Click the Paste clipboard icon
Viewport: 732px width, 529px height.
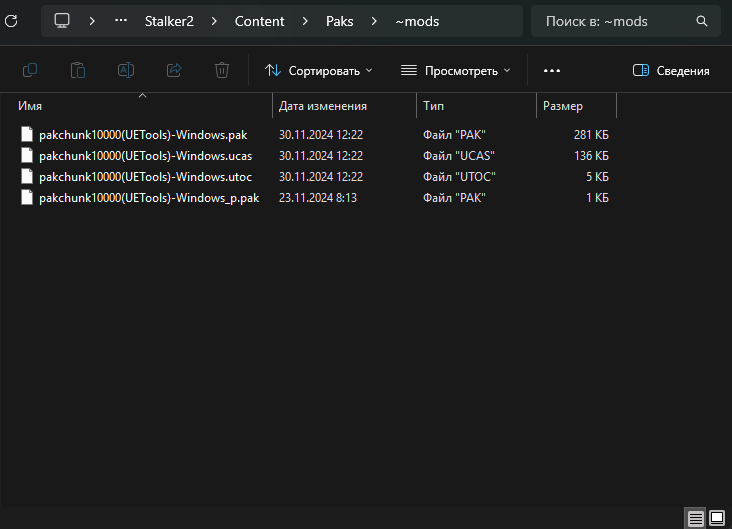(x=78, y=70)
